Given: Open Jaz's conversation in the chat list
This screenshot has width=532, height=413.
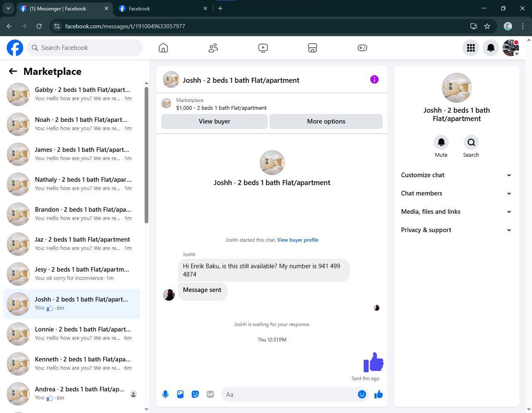Looking at the screenshot, I should [71, 244].
